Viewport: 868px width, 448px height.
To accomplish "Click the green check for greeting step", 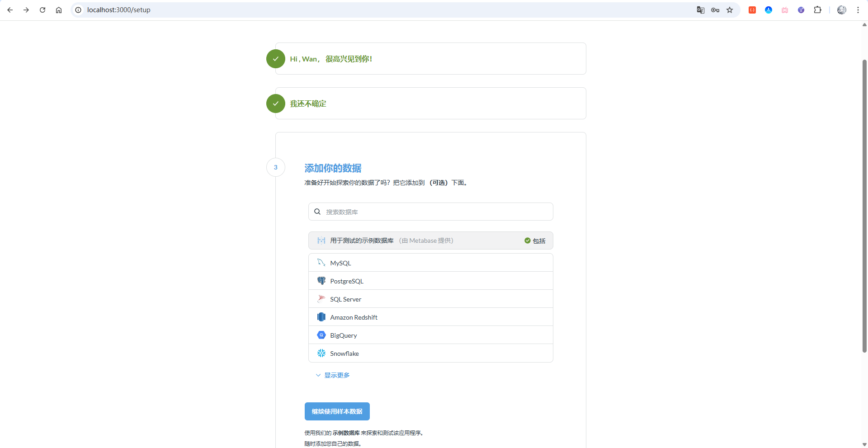I will tap(275, 59).
